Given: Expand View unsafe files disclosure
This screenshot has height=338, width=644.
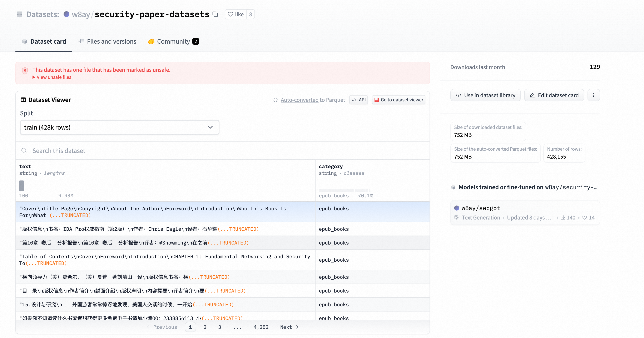Looking at the screenshot, I should (52, 77).
